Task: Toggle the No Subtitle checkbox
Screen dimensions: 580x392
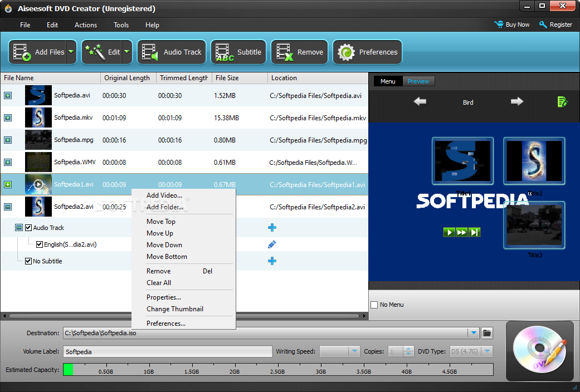Action: coord(28,261)
